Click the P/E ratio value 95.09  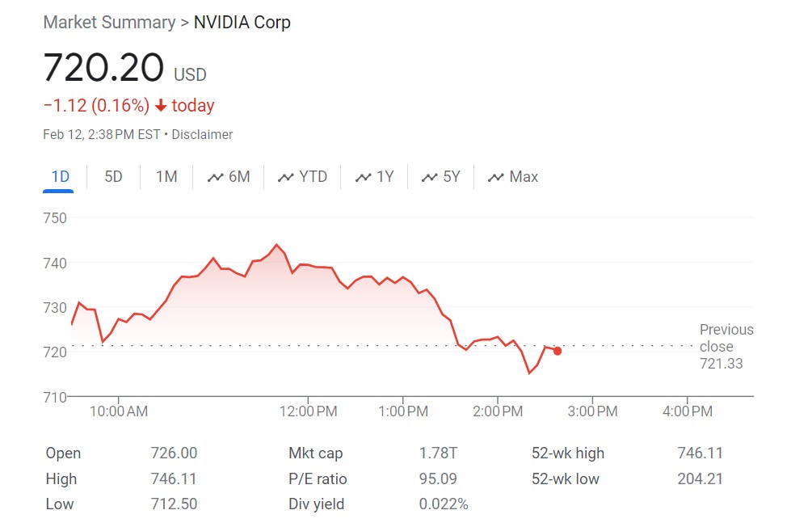pyautogui.click(x=438, y=479)
